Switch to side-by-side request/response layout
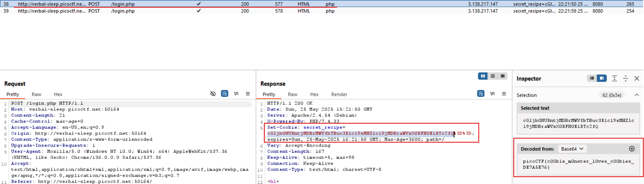The width and height of the screenshot is (644, 184). pos(483,76)
